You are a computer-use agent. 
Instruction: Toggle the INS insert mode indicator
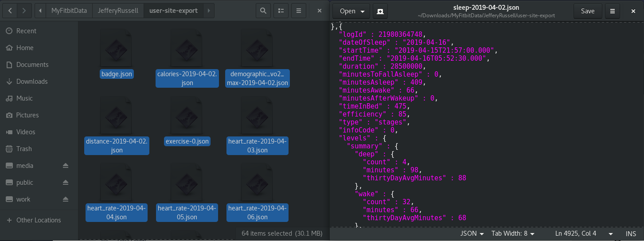tap(631, 233)
